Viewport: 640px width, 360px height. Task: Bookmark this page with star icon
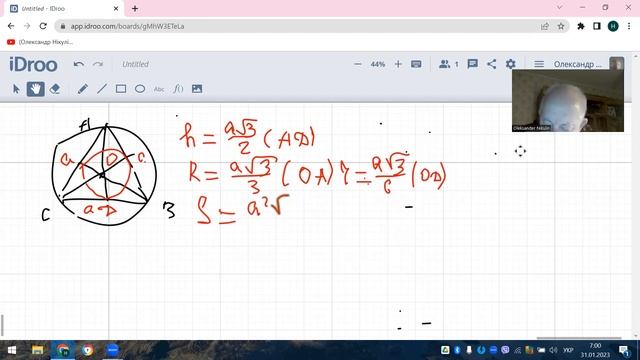[561, 26]
